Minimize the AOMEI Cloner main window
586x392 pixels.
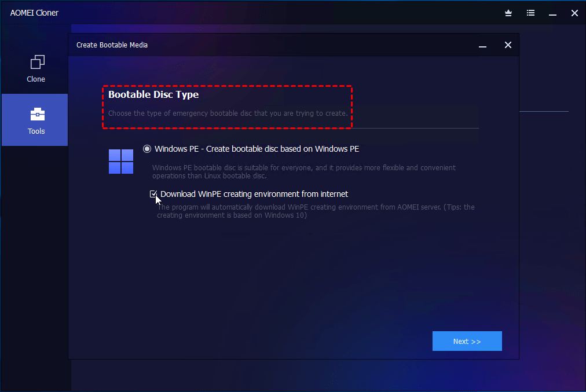pos(552,13)
